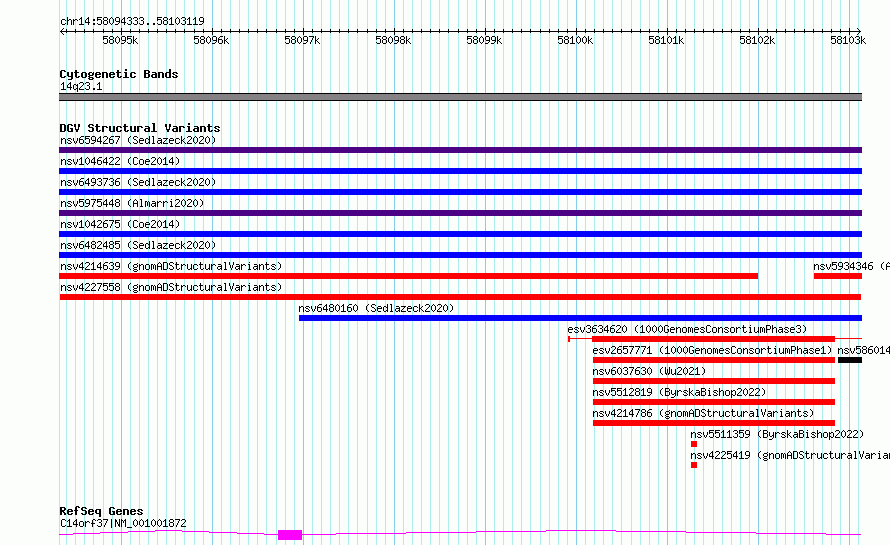This screenshot has height=545, width=890.
Task: Select the purple nsv6594267 variant bar
Action: pos(460,150)
